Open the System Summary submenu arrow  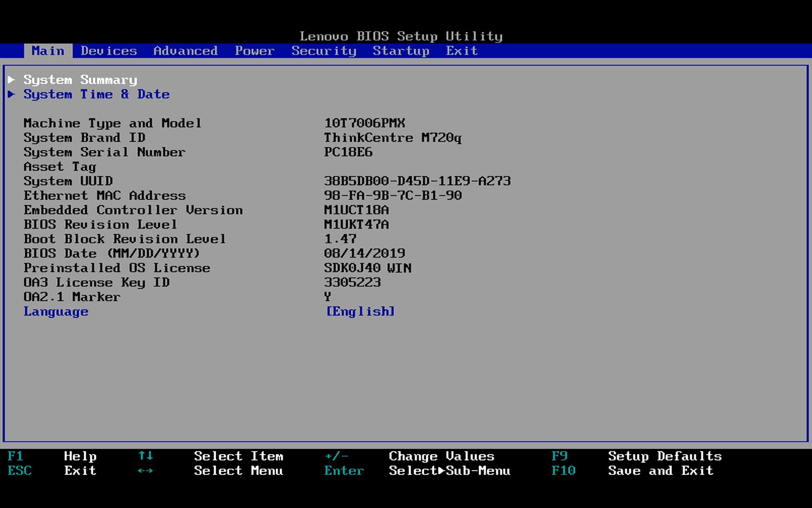pos(80,80)
